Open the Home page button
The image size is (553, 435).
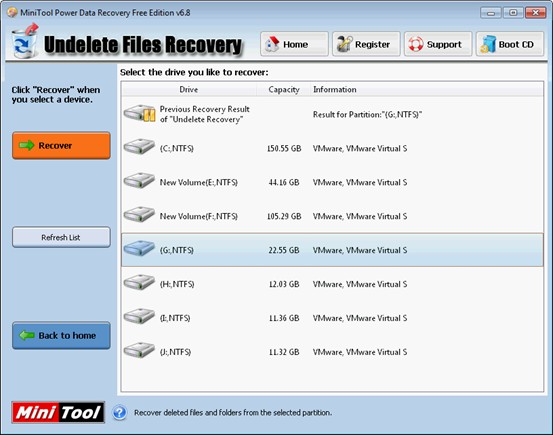(294, 44)
